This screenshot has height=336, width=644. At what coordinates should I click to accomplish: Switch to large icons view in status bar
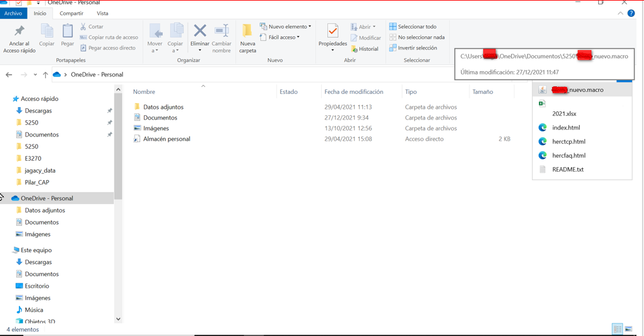coord(628,329)
